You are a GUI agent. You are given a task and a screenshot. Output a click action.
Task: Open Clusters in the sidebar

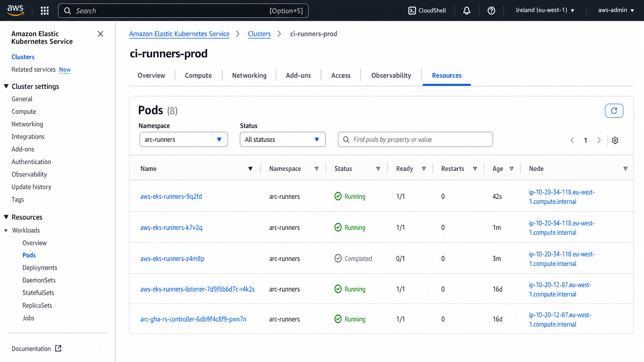[23, 57]
